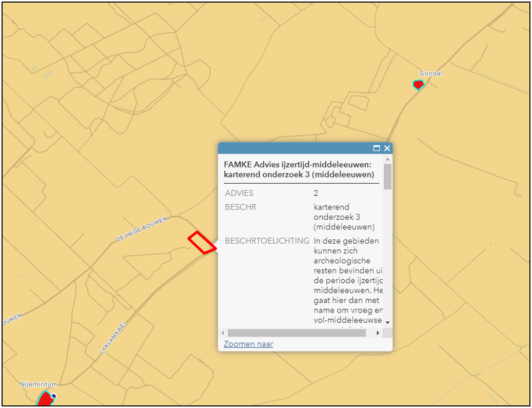The height and width of the screenshot is (408, 532).
Task: Click the purple dot near Nijemirdum
Action: click(53, 396)
